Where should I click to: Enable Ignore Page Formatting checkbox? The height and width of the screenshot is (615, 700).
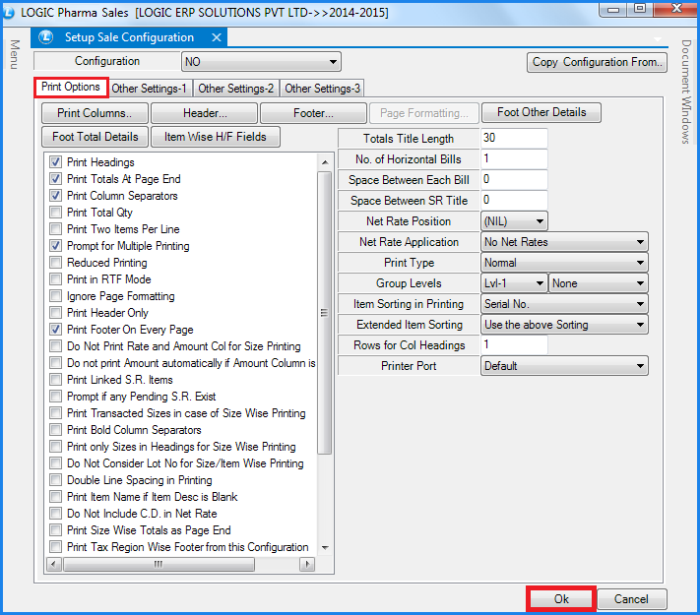pos(56,296)
